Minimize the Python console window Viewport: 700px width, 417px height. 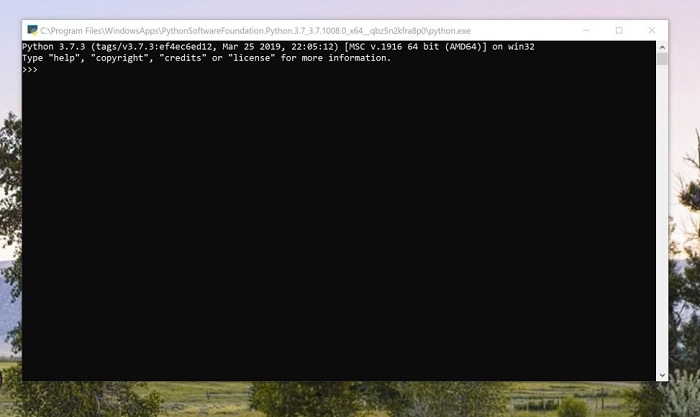click(x=586, y=30)
